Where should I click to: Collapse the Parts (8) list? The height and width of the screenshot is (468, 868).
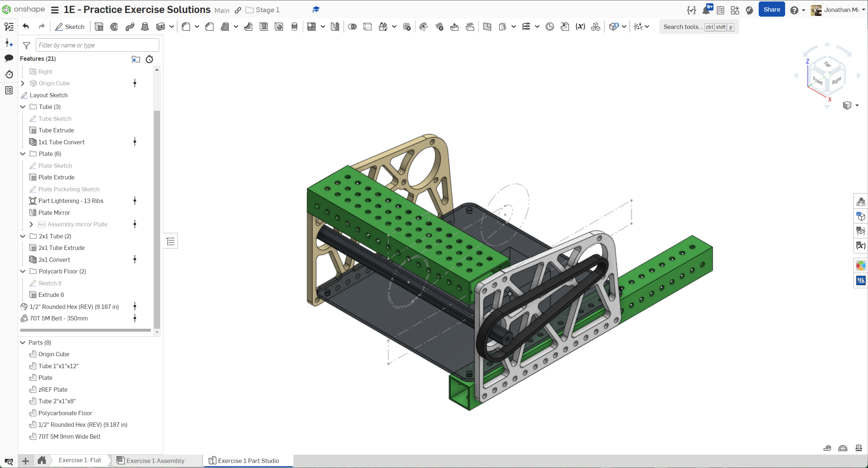pyautogui.click(x=23, y=343)
